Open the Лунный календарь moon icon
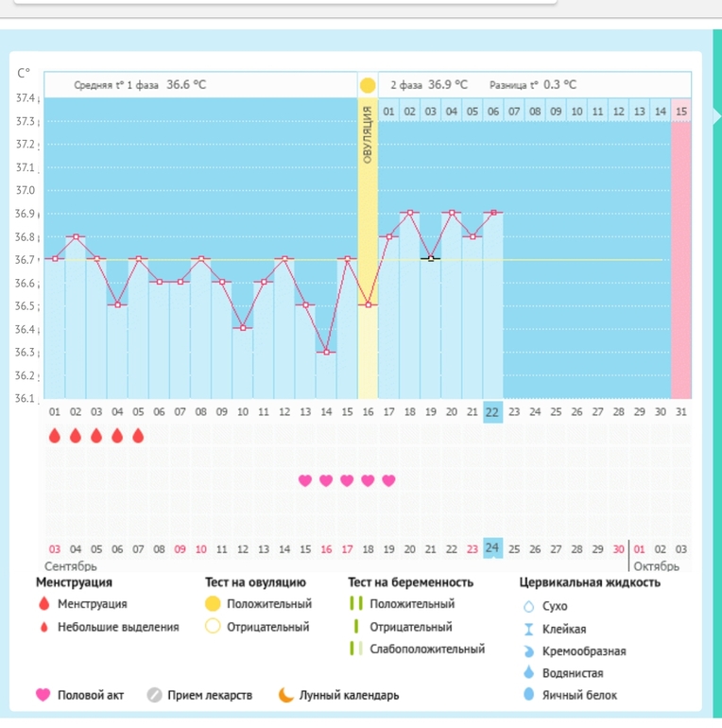 click(x=285, y=695)
